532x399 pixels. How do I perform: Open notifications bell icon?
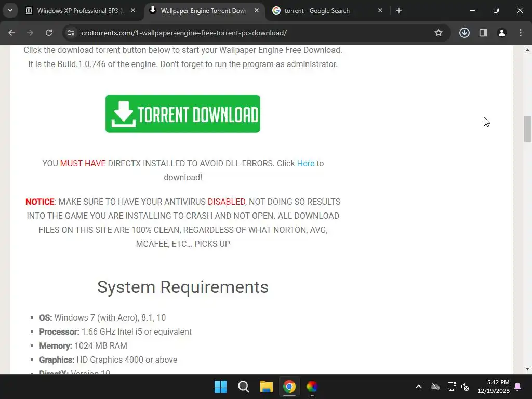pos(518,387)
